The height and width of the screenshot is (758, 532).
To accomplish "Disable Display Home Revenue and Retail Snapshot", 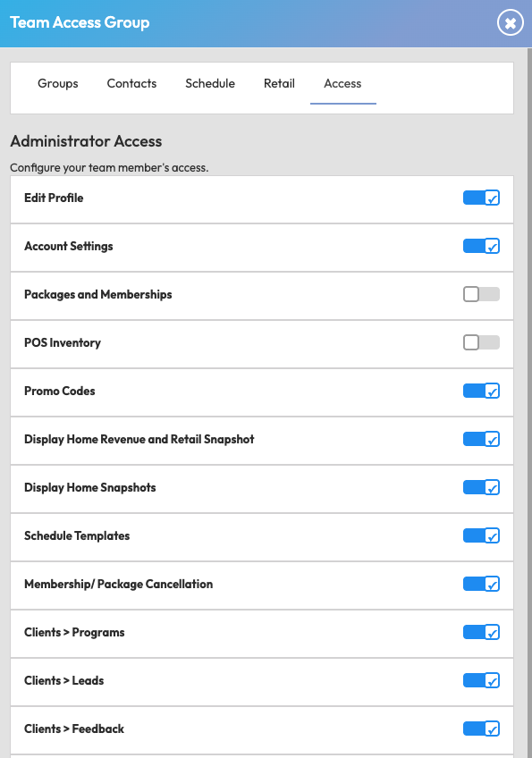I will [x=481, y=440].
